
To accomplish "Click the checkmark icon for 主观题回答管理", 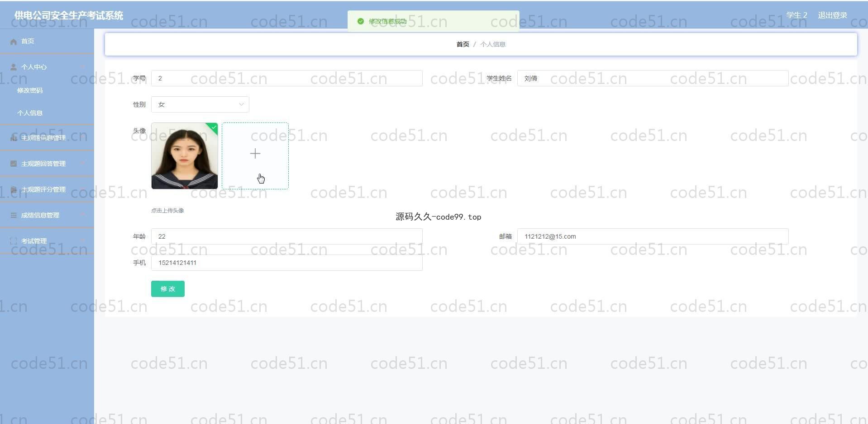I will tap(14, 164).
